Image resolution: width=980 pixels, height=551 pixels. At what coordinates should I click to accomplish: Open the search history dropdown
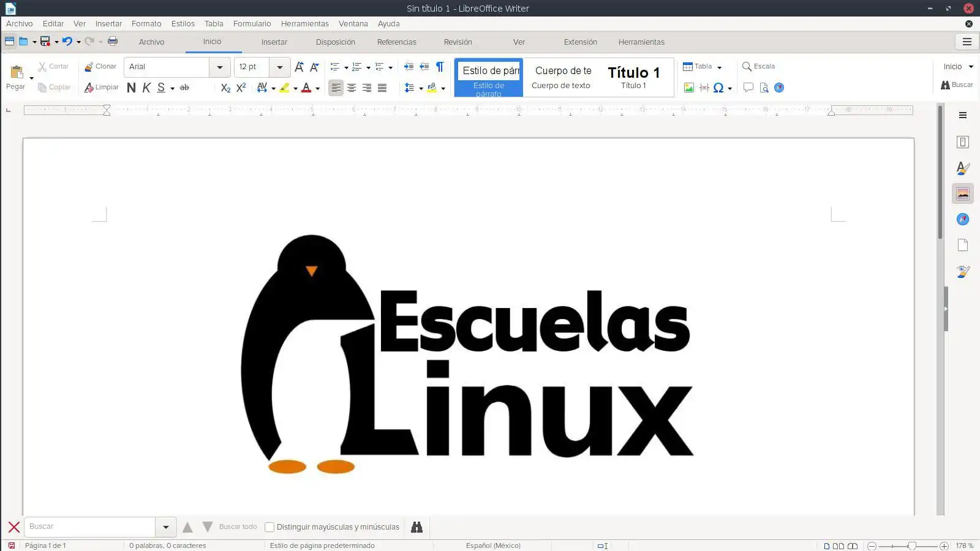tap(165, 527)
